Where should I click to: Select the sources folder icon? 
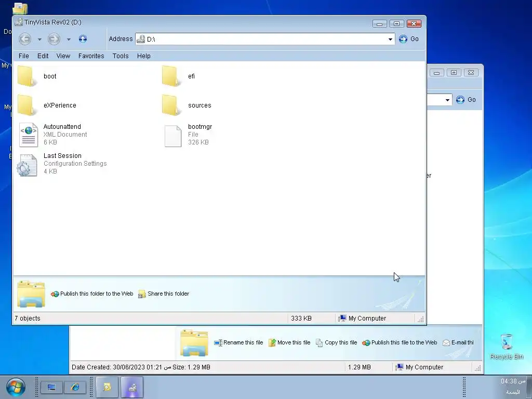click(171, 105)
